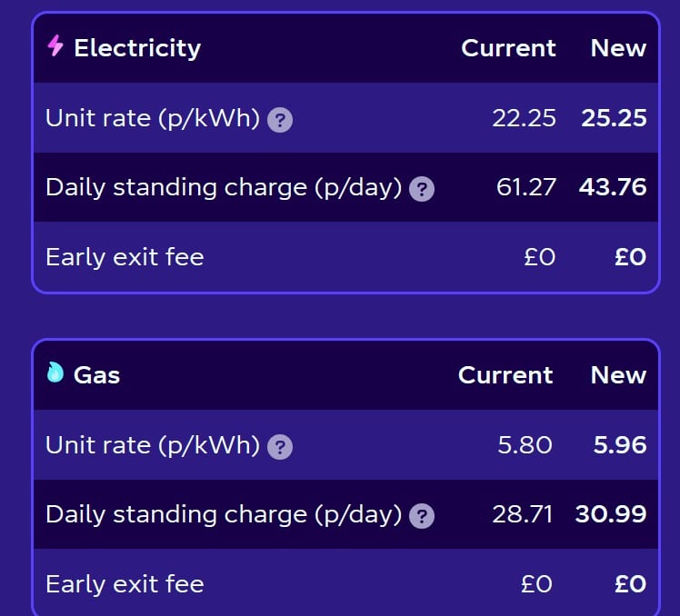Select the new gas unit rate 5.96
Viewport: 680px width, 616px height.
coord(620,445)
